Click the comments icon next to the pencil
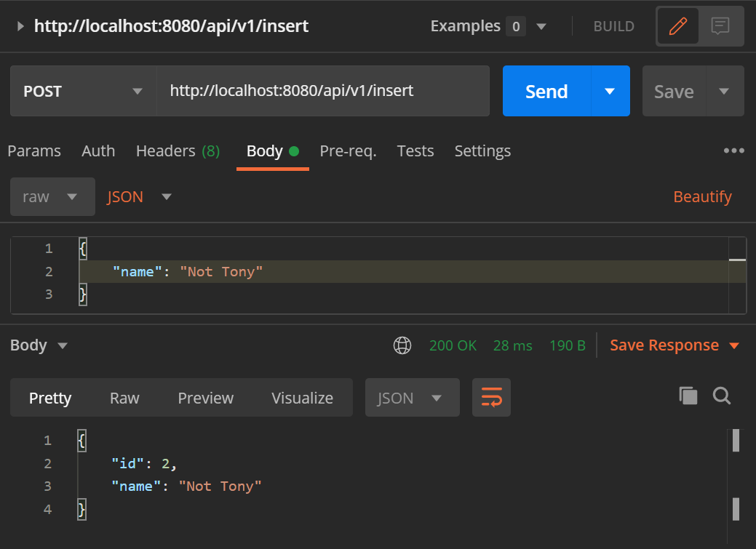Viewport: 756px width, 549px height. click(720, 25)
